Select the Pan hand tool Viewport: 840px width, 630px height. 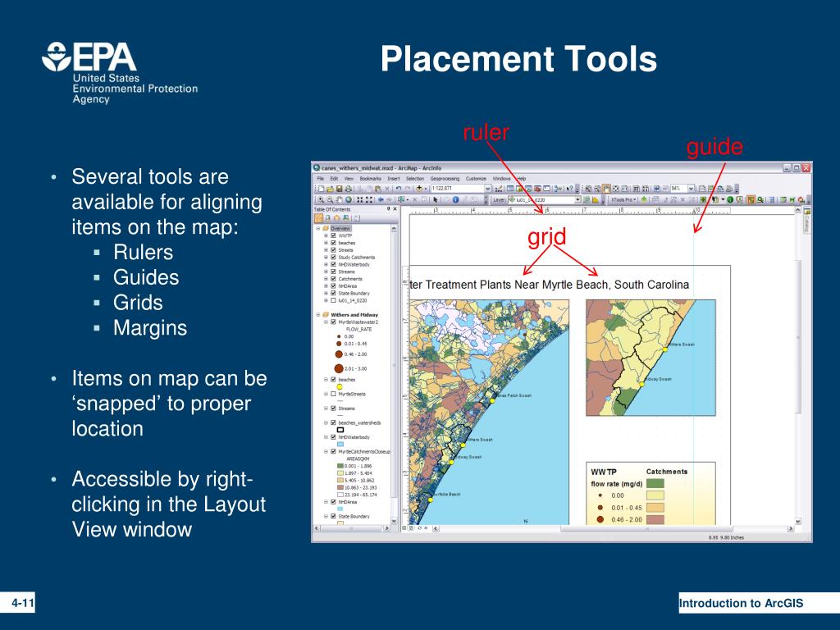(x=339, y=200)
